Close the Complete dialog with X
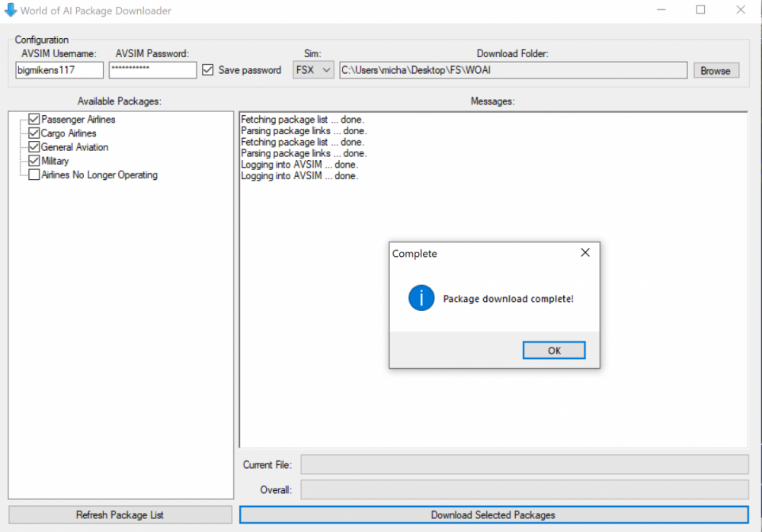This screenshot has width=762, height=532. pos(585,253)
